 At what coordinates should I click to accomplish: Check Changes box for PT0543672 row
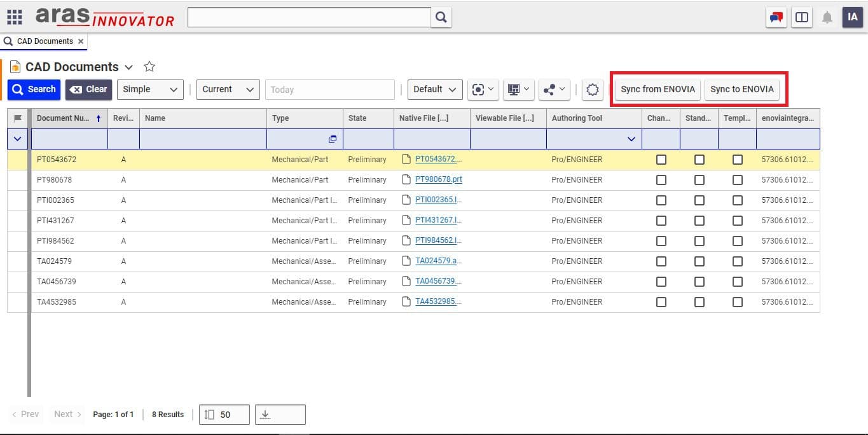pos(661,160)
